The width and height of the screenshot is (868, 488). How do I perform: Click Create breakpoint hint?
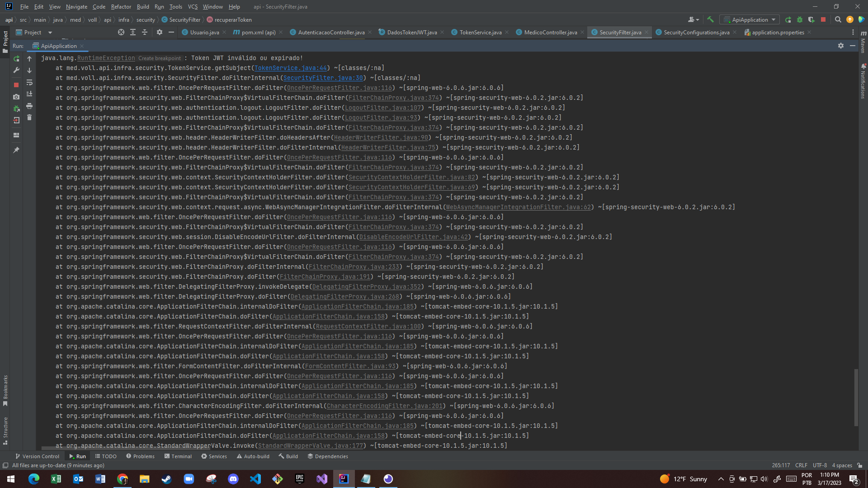point(159,58)
